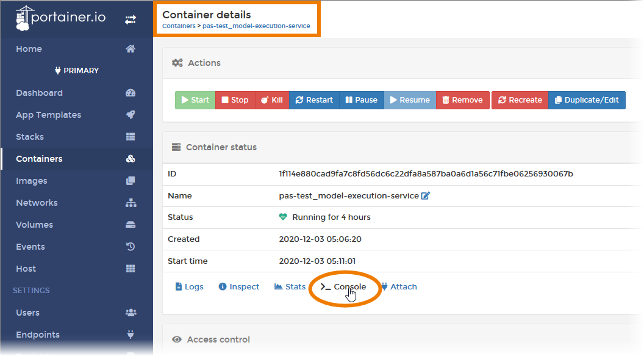Click the Events history icon
This screenshot has height=356, width=644.
point(131,247)
